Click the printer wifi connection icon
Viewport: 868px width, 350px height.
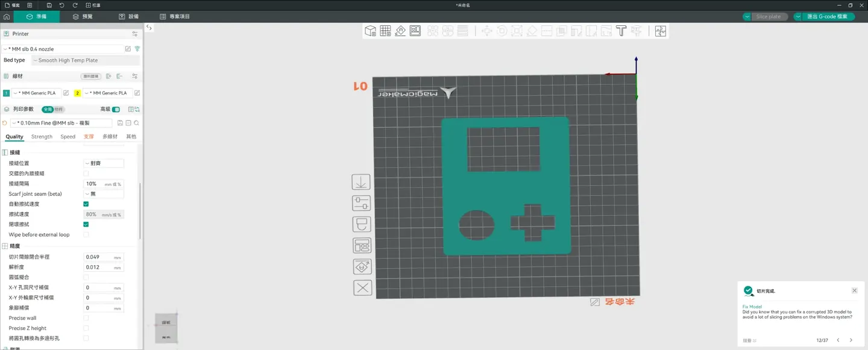[137, 49]
